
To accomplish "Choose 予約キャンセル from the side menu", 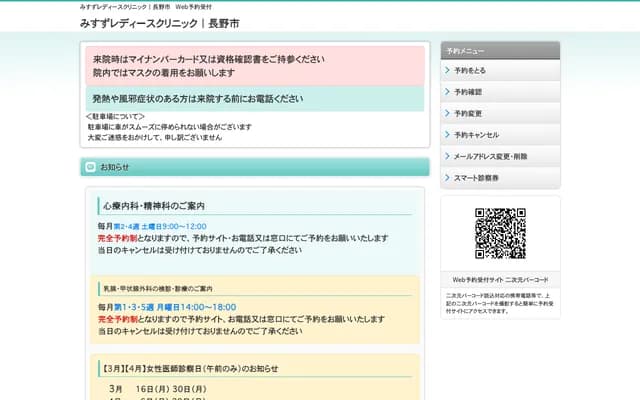I will click(x=500, y=135).
